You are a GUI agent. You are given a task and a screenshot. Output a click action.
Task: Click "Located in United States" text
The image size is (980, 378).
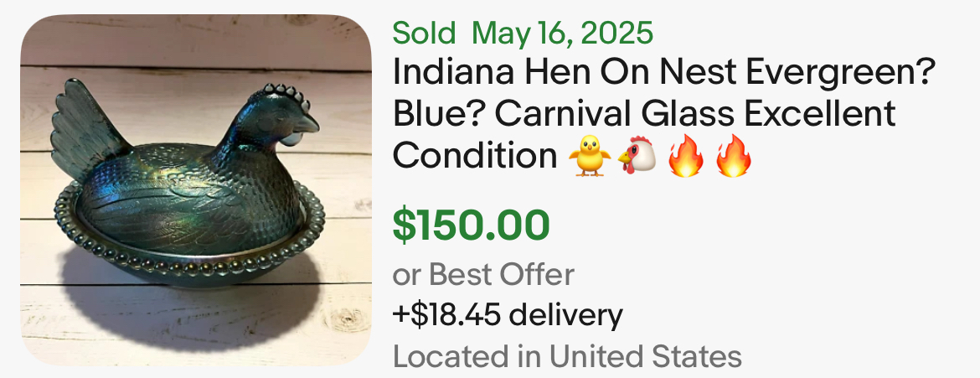[x=567, y=356]
